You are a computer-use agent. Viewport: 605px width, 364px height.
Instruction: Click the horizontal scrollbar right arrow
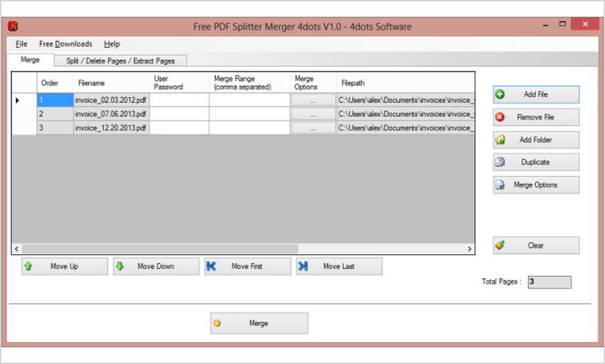(x=470, y=249)
